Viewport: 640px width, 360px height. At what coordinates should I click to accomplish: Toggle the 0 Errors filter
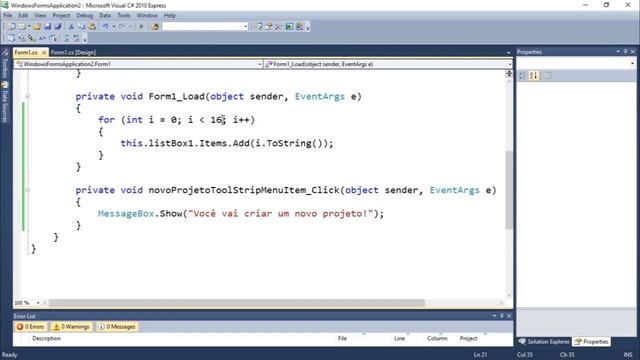coord(30,327)
